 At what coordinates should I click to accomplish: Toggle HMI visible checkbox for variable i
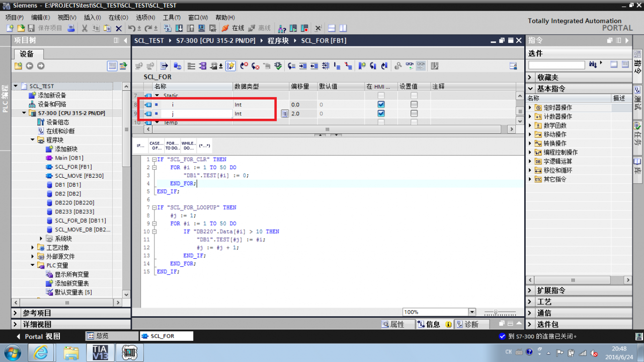point(381,105)
